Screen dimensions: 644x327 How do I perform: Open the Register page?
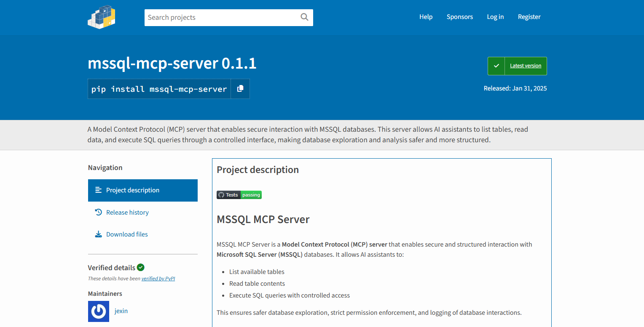point(529,17)
